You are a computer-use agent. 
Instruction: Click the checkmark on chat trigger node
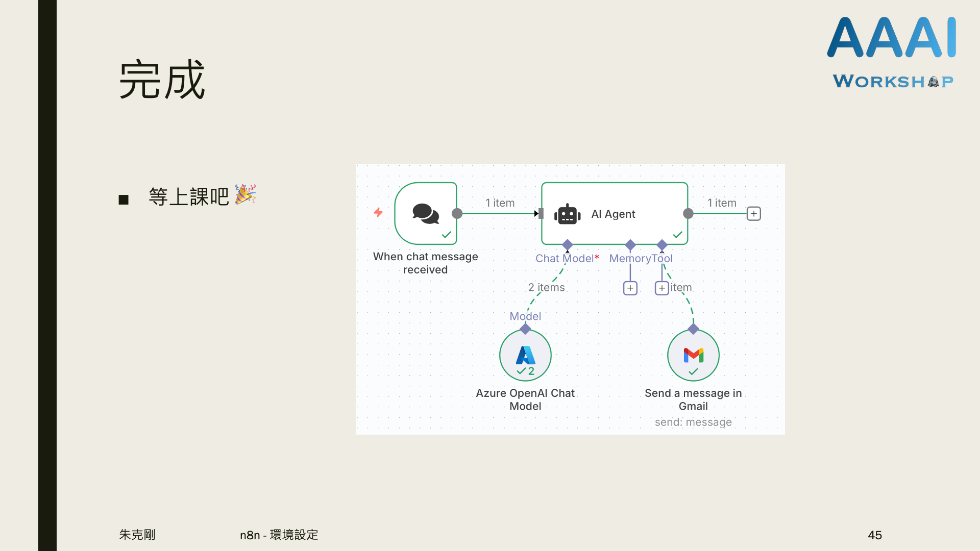pos(447,235)
